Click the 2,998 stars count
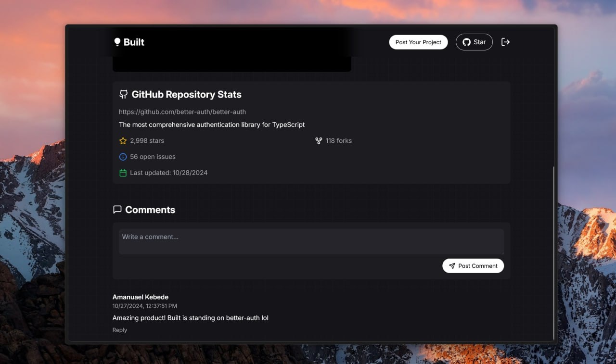The image size is (616, 364). click(x=147, y=141)
